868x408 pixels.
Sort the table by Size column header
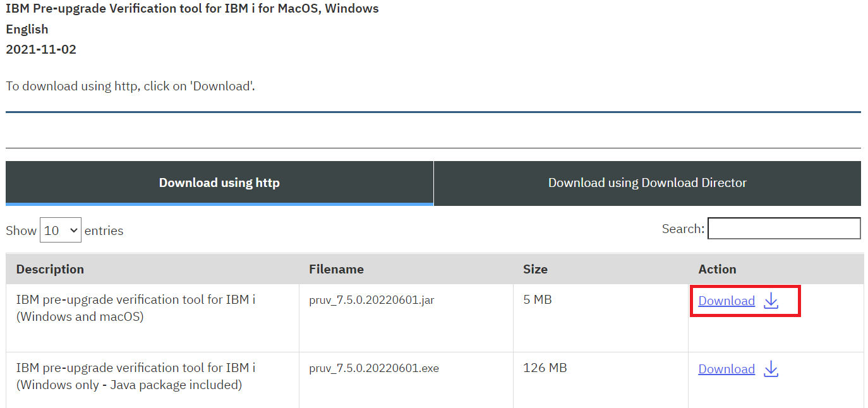point(535,269)
